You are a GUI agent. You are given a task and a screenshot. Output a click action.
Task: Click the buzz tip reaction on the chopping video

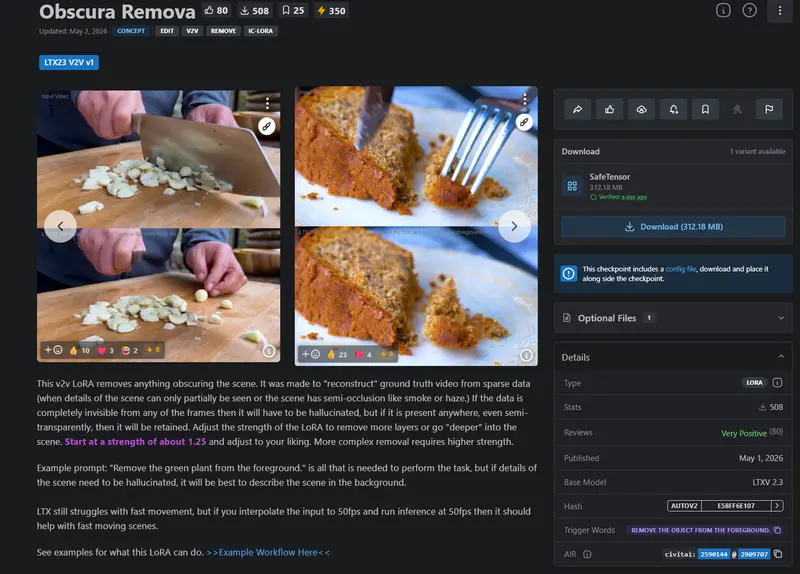point(154,350)
